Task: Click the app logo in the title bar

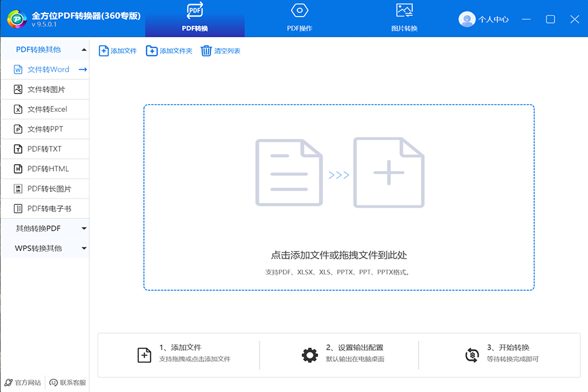Action: tap(18, 18)
